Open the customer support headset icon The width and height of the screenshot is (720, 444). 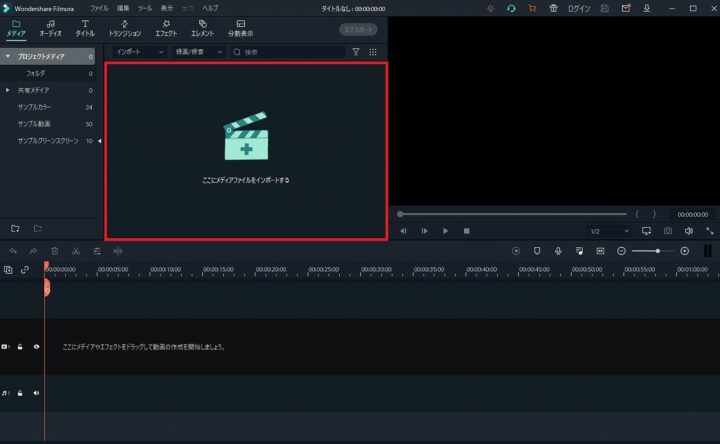pyautogui.click(x=511, y=8)
